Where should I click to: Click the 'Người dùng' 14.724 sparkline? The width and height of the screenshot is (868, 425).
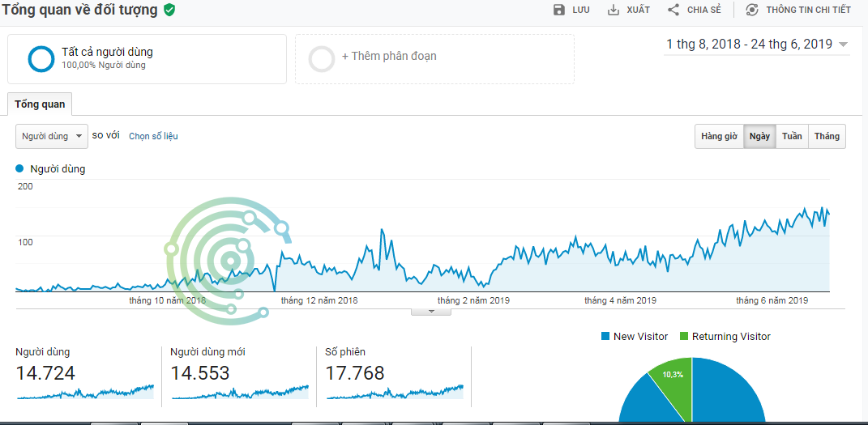click(x=85, y=392)
